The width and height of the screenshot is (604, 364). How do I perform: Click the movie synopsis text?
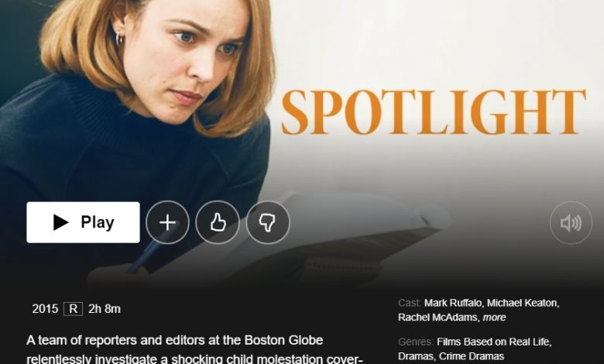click(195, 350)
